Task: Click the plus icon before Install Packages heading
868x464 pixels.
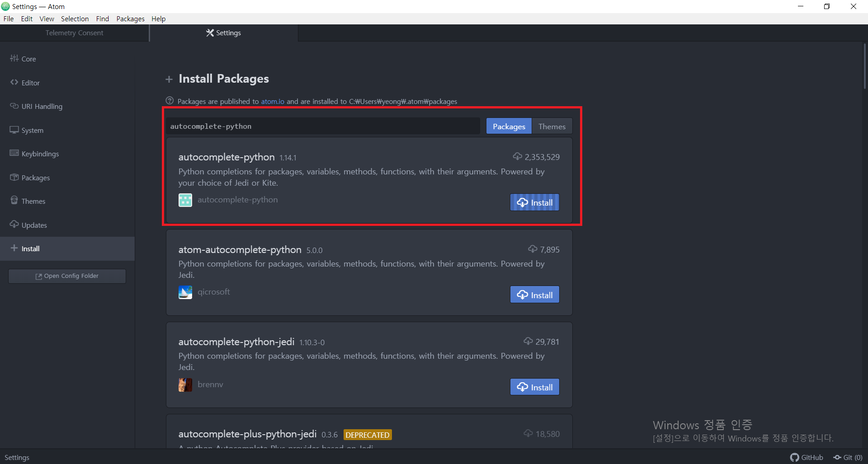Action: pyautogui.click(x=169, y=80)
